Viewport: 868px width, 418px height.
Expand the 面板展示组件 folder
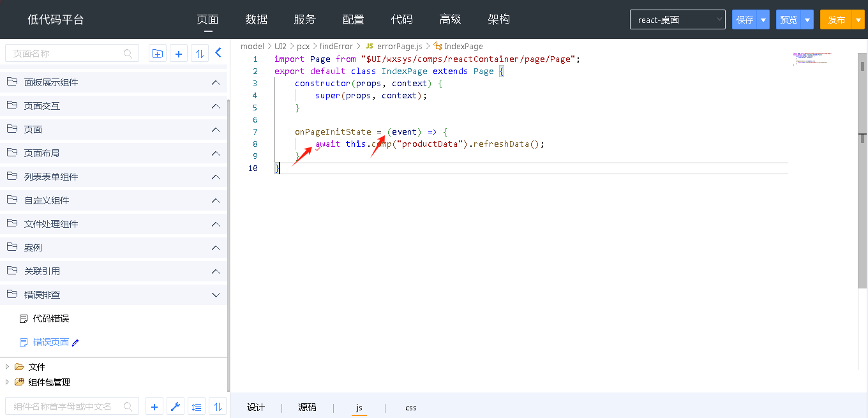click(216, 82)
